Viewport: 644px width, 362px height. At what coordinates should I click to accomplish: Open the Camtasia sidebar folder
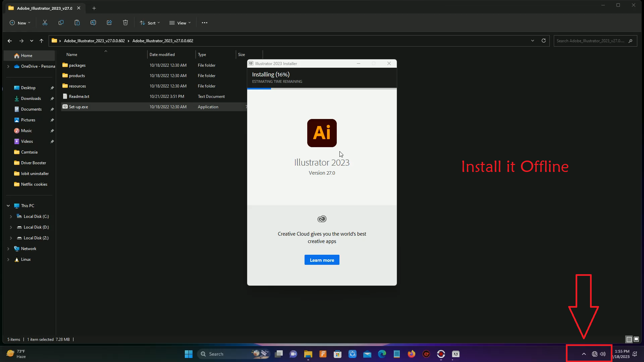tap(29, 152)
